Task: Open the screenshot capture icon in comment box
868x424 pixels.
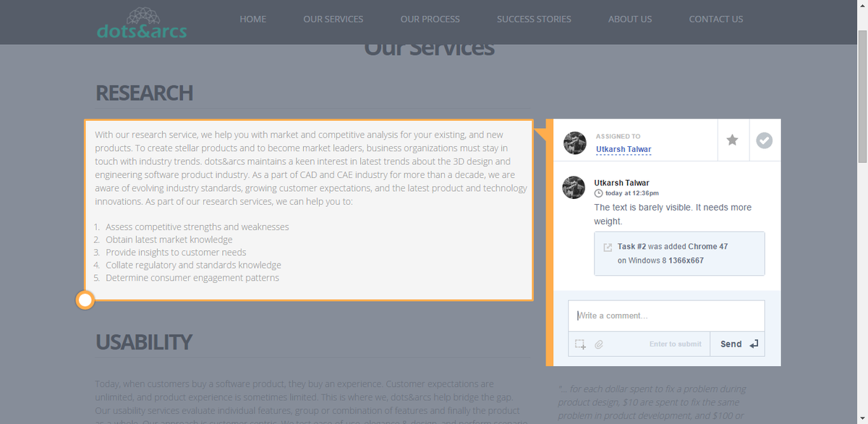Action: 581,344
